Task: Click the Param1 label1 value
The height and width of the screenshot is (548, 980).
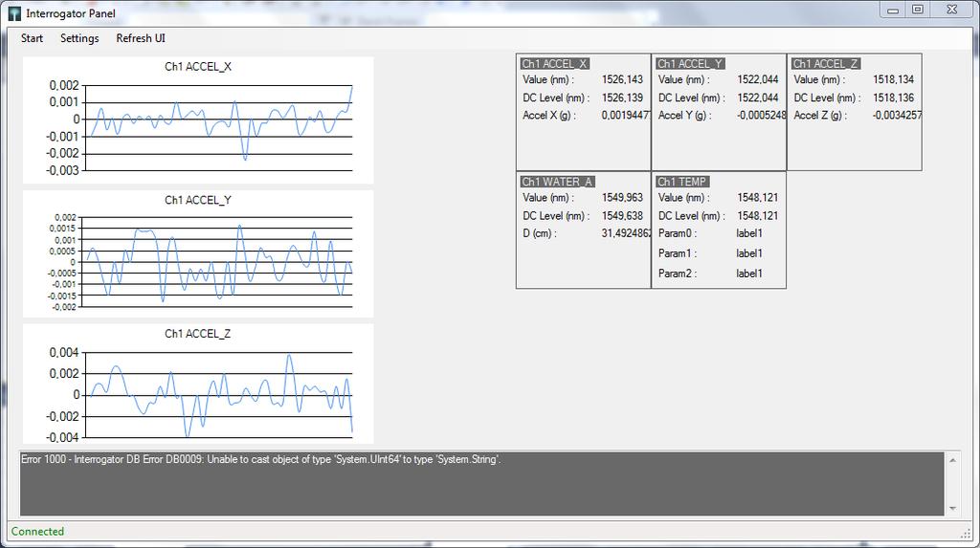Action: (749, 253)
